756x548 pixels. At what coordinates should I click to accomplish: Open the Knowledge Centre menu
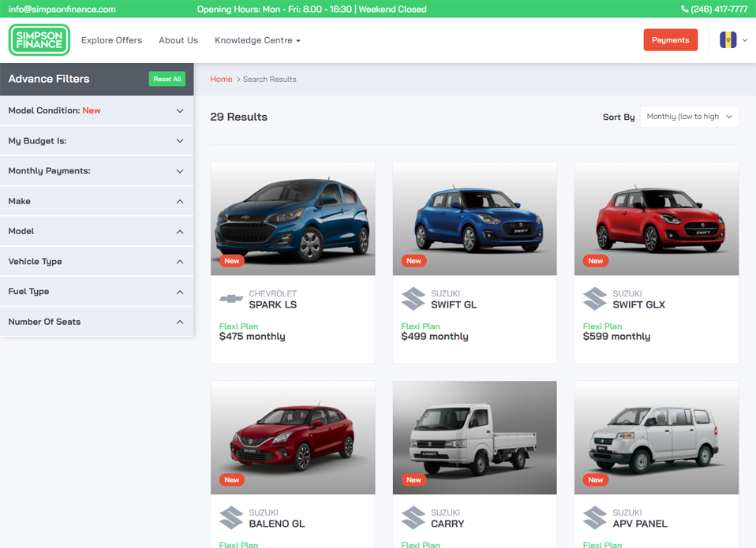point(257,40)
